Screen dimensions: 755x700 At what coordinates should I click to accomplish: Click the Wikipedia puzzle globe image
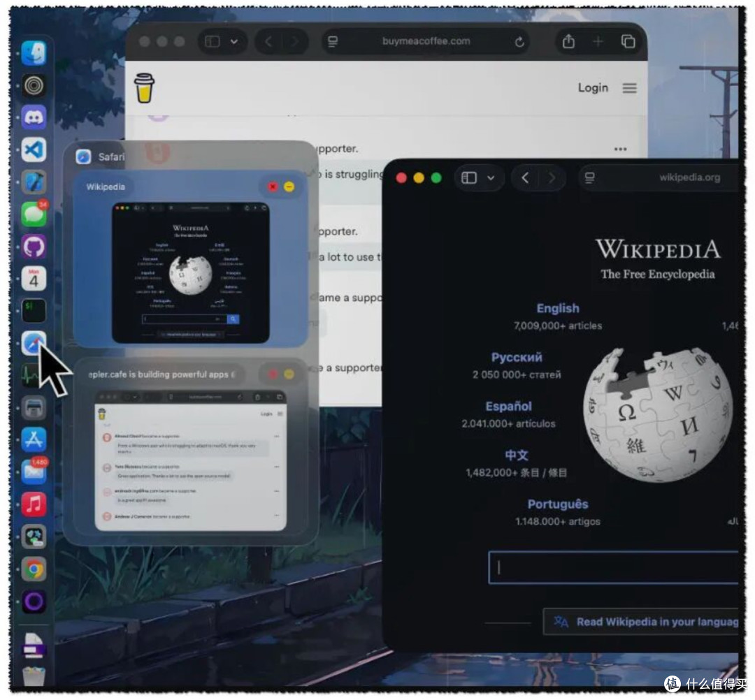click(x=659, y=414)
